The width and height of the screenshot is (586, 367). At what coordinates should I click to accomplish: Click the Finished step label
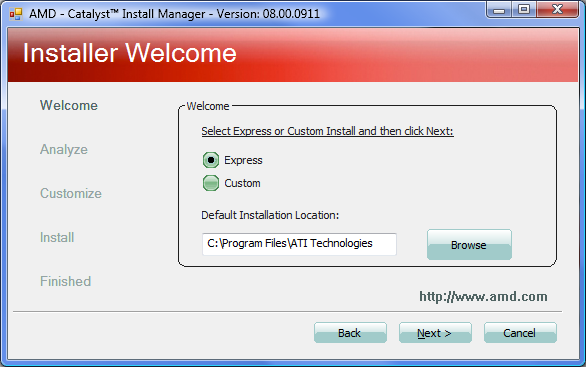[x=65, y=281]
